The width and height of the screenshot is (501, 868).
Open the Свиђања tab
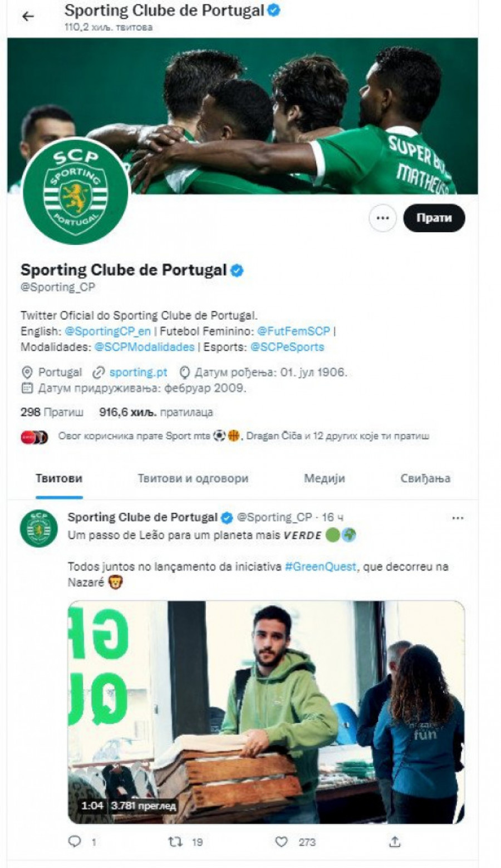coord(426,478)
